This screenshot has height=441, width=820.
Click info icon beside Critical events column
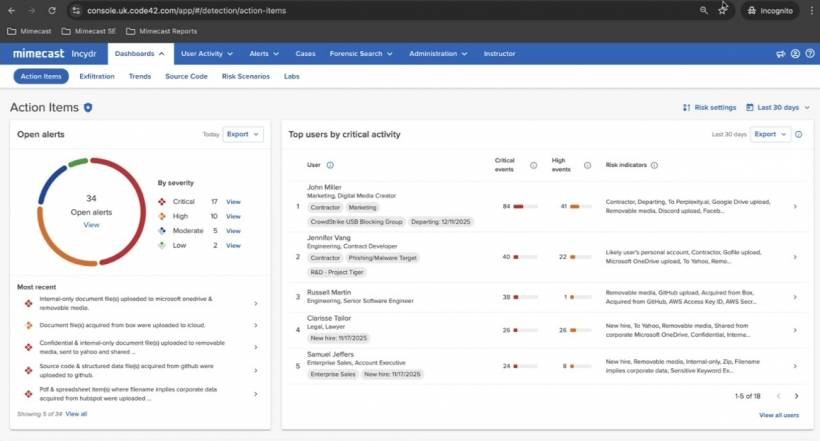pos(533,165)
